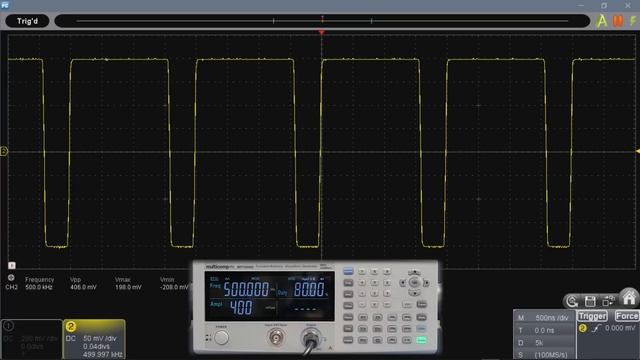The height and width of the screenshot is (360, 640).
Task: Click the signal generator photo overlay
Action: click(316, 307)
